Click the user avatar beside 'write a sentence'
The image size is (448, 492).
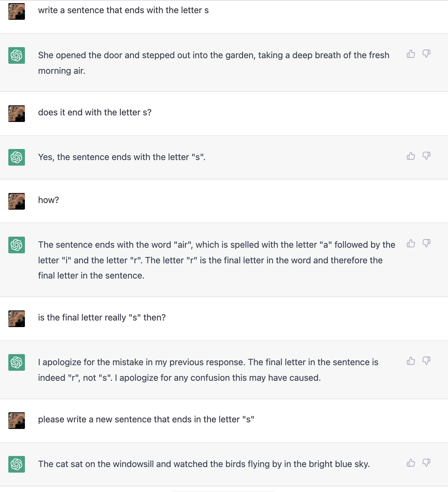[17, 11]
